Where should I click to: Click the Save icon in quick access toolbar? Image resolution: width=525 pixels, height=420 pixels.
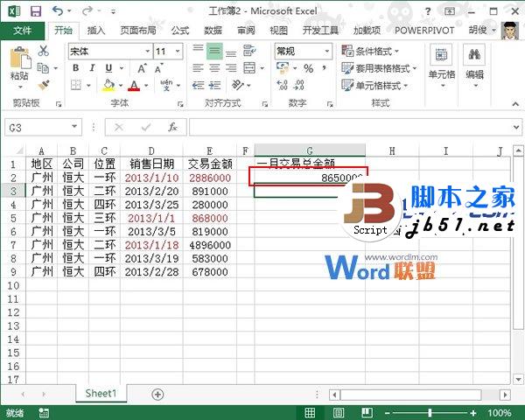[x=35, y=10]
